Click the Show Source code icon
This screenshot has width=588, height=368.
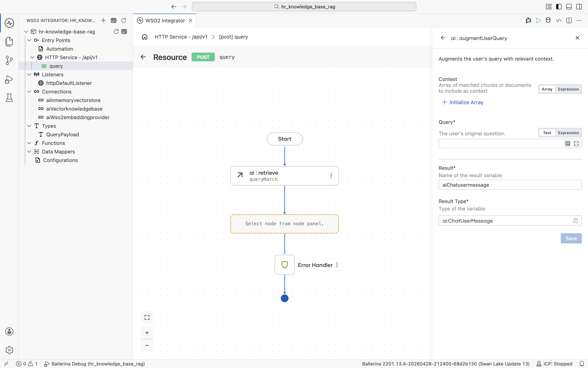pyautogui.click(x=559, y=20)
